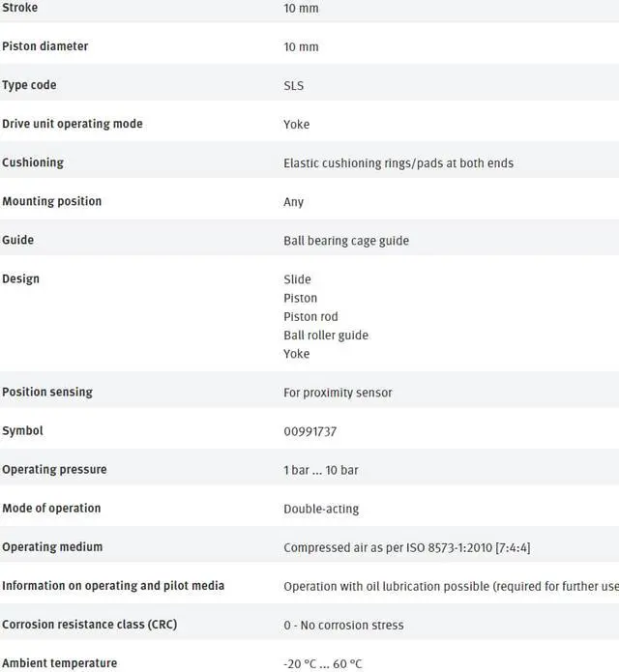Click 'Ball roller guide' in Design list
619x672 pixels.
[x=326, y=335]
